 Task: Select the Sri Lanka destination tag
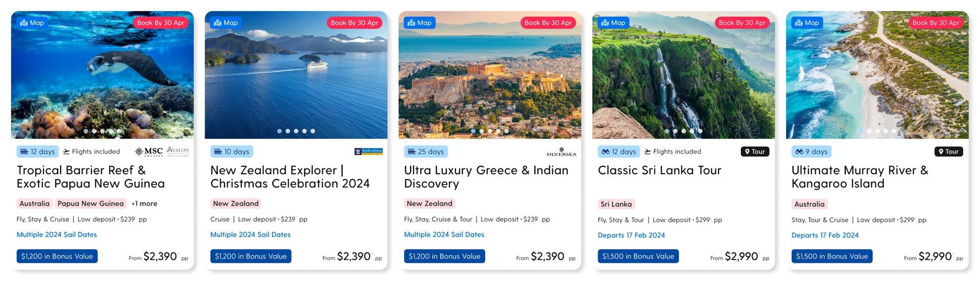pyautogui.click(x=616, y=204)
